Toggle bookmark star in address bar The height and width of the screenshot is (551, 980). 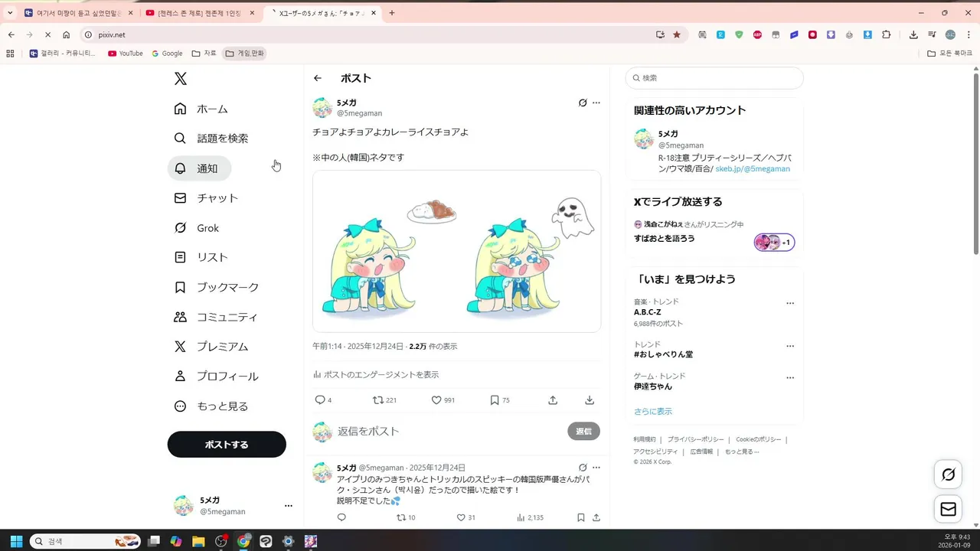pyautogui.click(x=677, y=34)
